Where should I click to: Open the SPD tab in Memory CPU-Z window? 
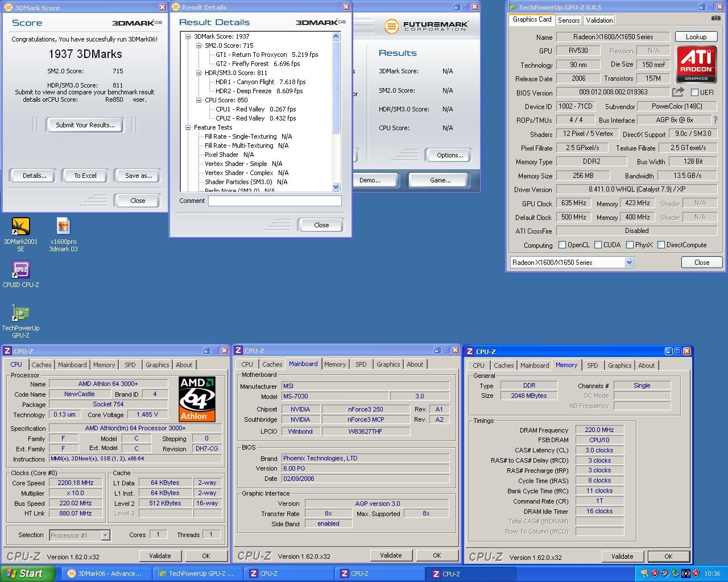[x=592, y=365]
